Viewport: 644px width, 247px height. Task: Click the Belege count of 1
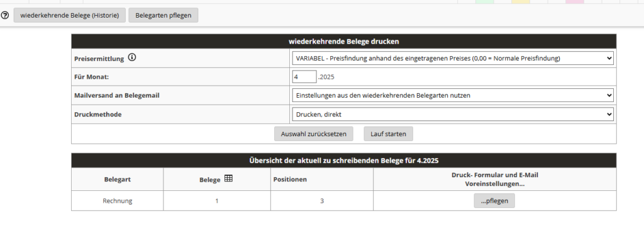point(217,201)
